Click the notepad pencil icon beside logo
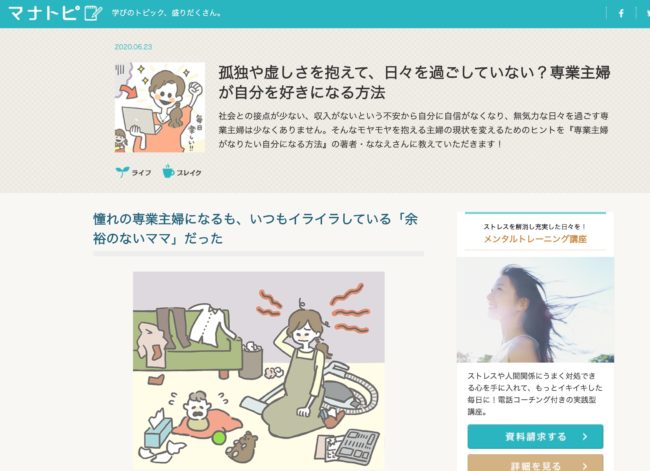This screenshot has height=471, width=650. click(93, 13)
